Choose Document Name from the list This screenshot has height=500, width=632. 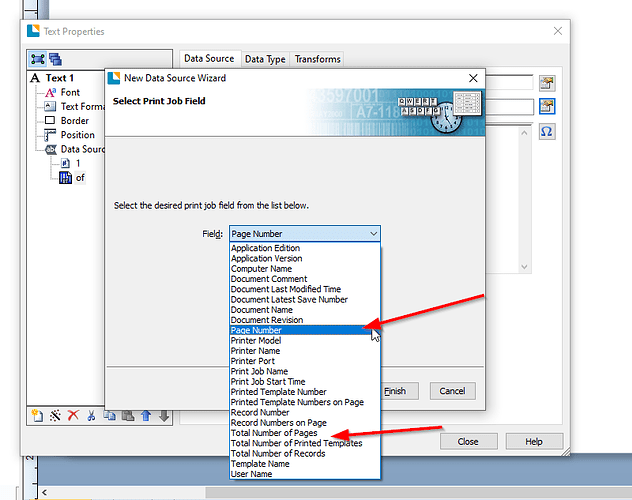pyautogui.click(x=305, y=310)
